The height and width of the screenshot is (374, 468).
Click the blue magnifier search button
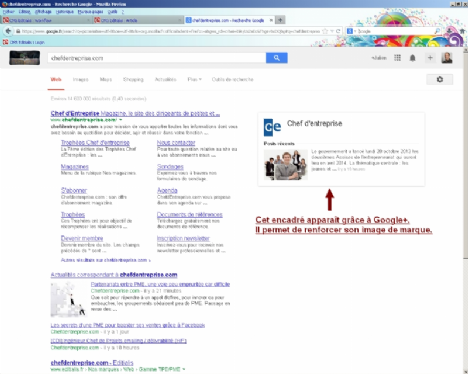coord(277,58)
